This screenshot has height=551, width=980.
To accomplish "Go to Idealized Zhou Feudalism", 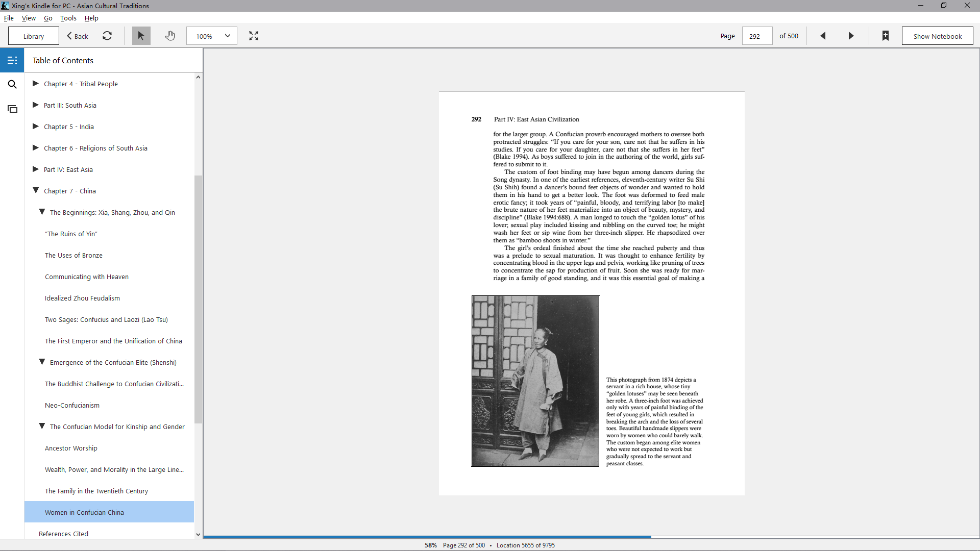I will 82,298.
